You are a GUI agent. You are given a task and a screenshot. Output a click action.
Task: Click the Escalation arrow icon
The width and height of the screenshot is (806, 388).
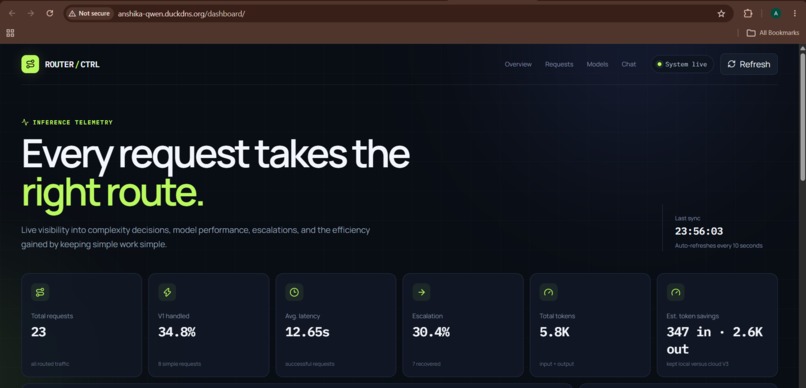tap(422, 292)
